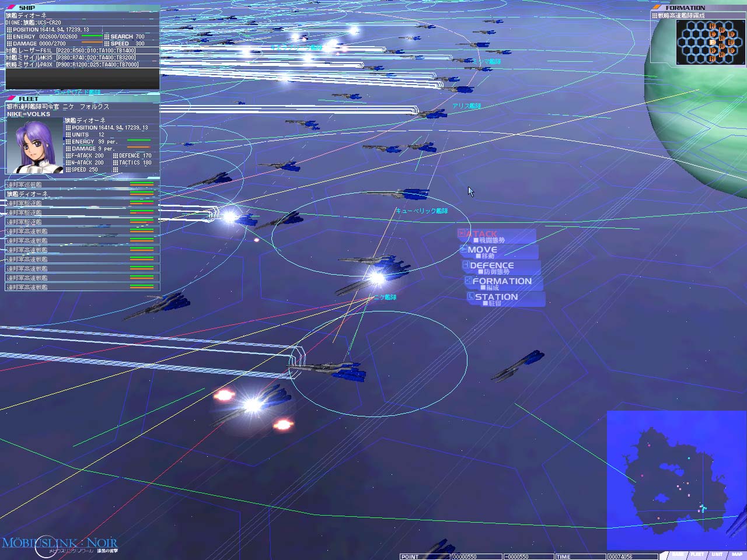Click the icon beside MOVE command
The height and width of the screenshot is (560, 747).
pyautogui.click(x=464, y=249)
